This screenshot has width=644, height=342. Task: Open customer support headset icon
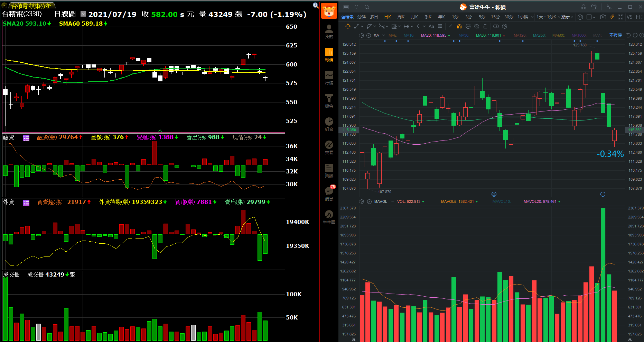coord(584,7)
